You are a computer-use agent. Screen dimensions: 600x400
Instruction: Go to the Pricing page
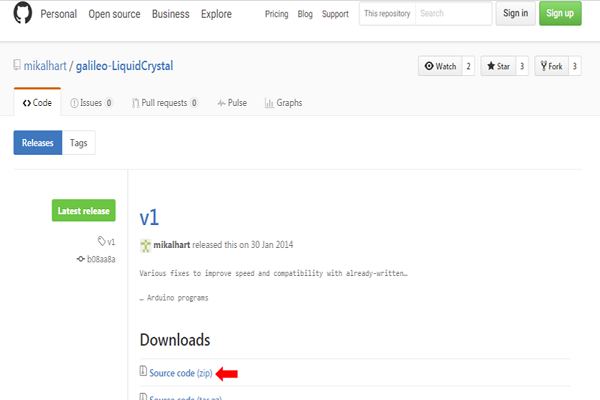click(277, 14)
